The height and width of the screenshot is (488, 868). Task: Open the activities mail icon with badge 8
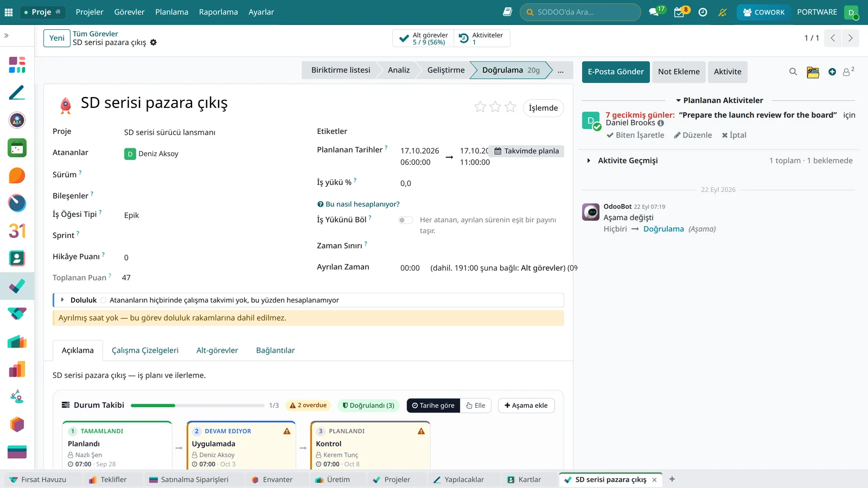point(679,12)
